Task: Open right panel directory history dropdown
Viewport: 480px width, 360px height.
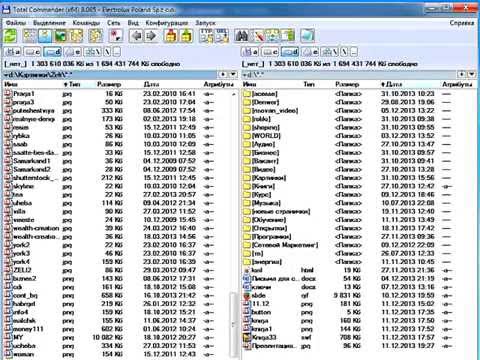Action: tap(472, 74)
